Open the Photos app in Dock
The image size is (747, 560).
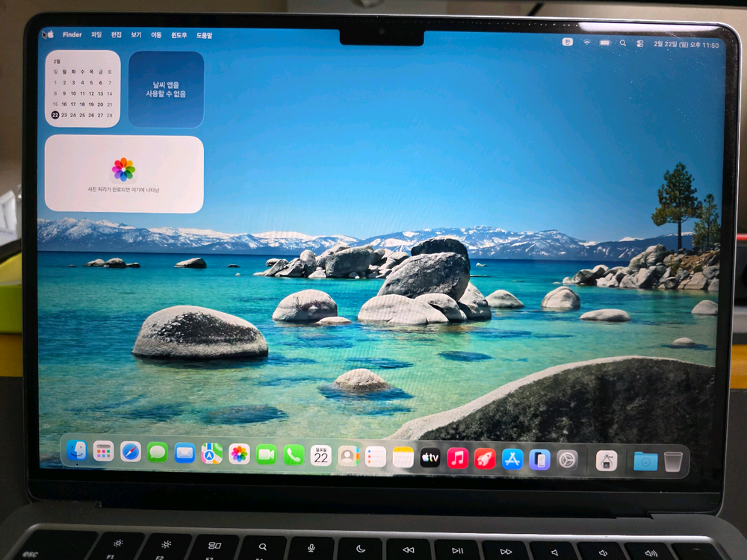pyautogui.click(x=239, y=454)
